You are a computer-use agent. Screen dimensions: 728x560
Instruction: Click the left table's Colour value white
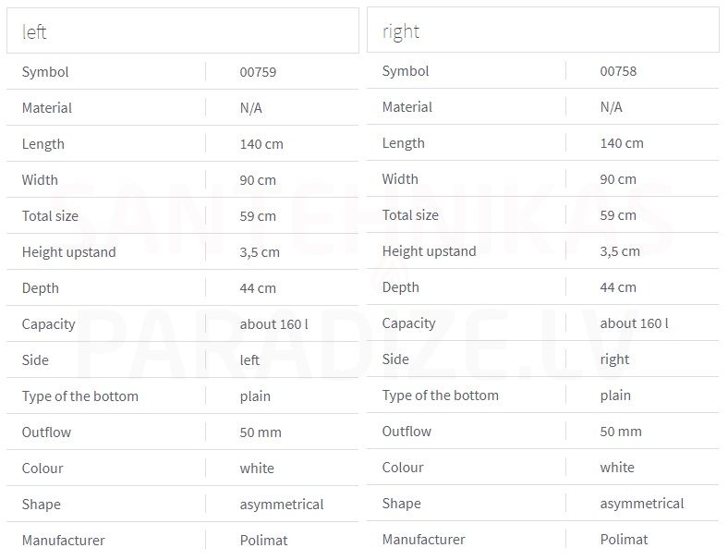(x=257, y=469)
